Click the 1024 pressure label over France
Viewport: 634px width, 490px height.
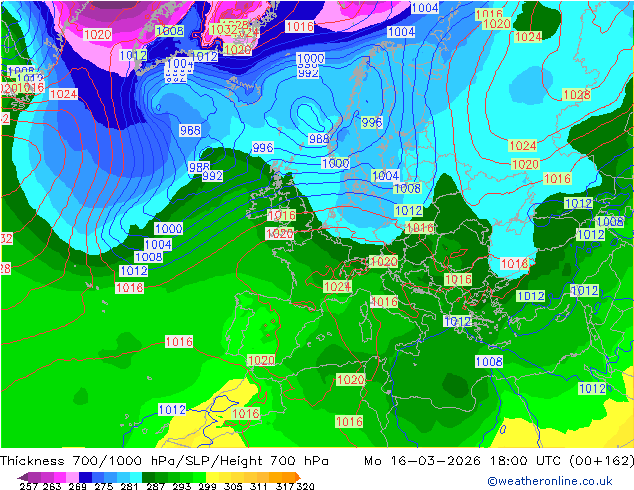coord(337,287)
